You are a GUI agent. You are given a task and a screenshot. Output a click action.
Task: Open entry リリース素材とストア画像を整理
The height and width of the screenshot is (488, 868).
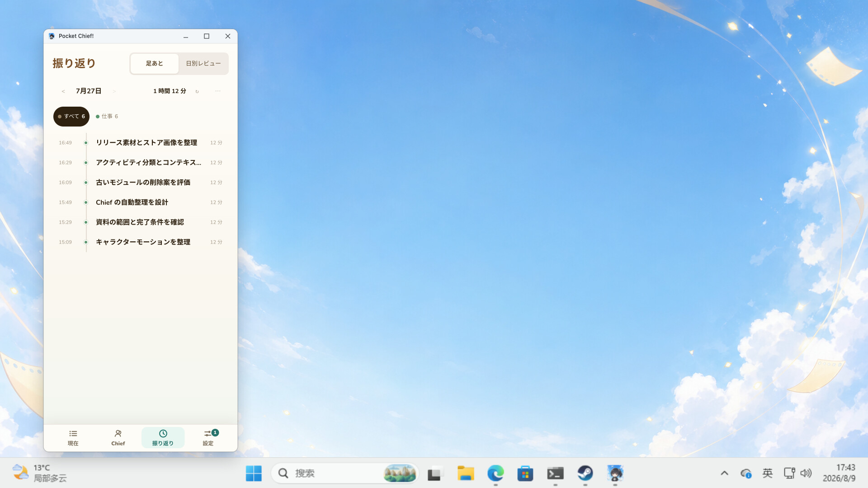[140, 143]
